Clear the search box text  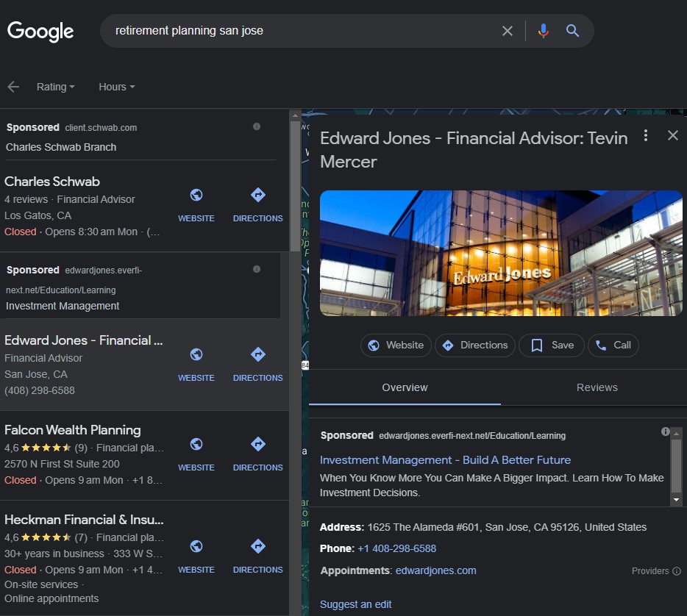tap(508, 31)
